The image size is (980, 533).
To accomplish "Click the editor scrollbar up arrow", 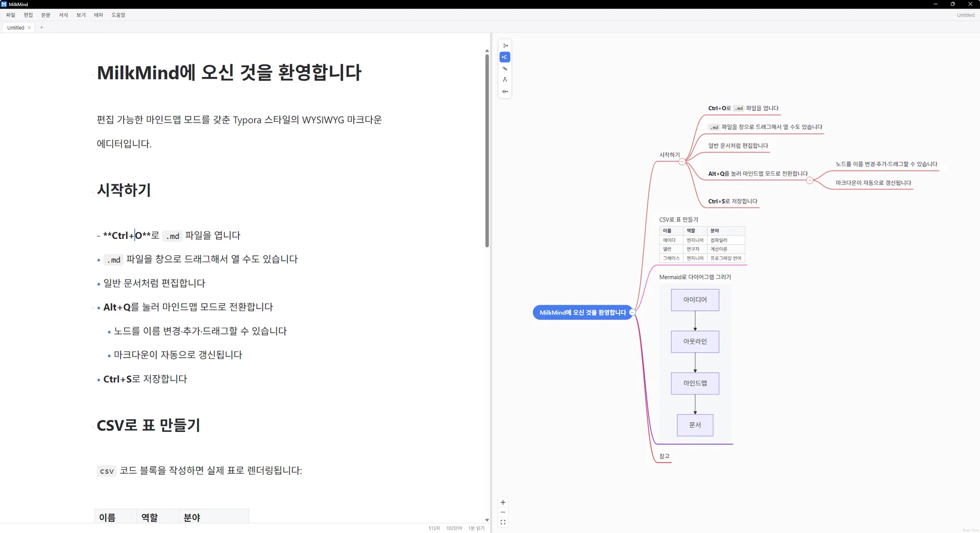I will coord(487,51).
